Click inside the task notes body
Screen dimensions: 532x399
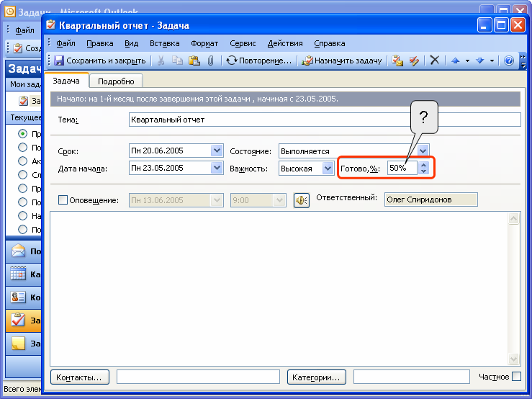coord(279,289)
